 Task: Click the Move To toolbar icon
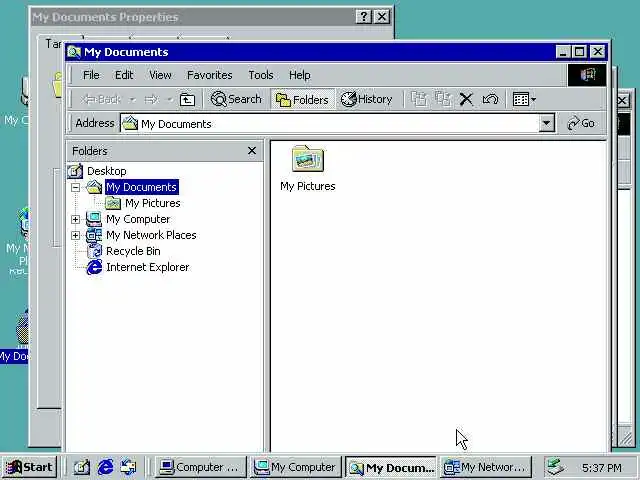[x=419, y=99]
